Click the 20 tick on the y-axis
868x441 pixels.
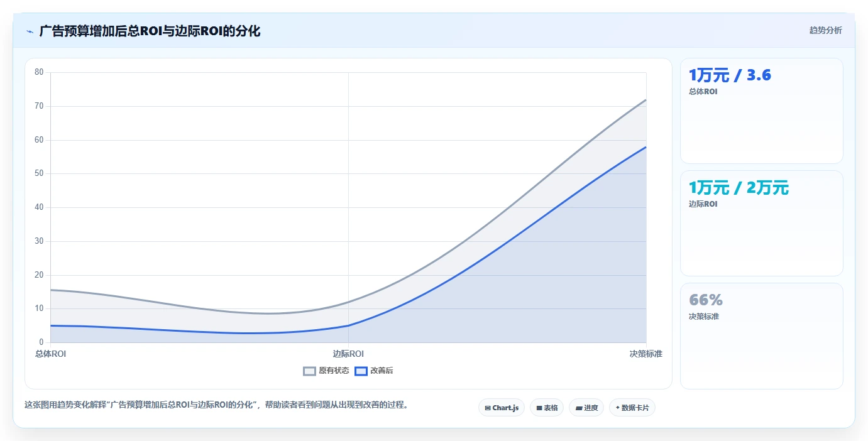pos(39,275)
